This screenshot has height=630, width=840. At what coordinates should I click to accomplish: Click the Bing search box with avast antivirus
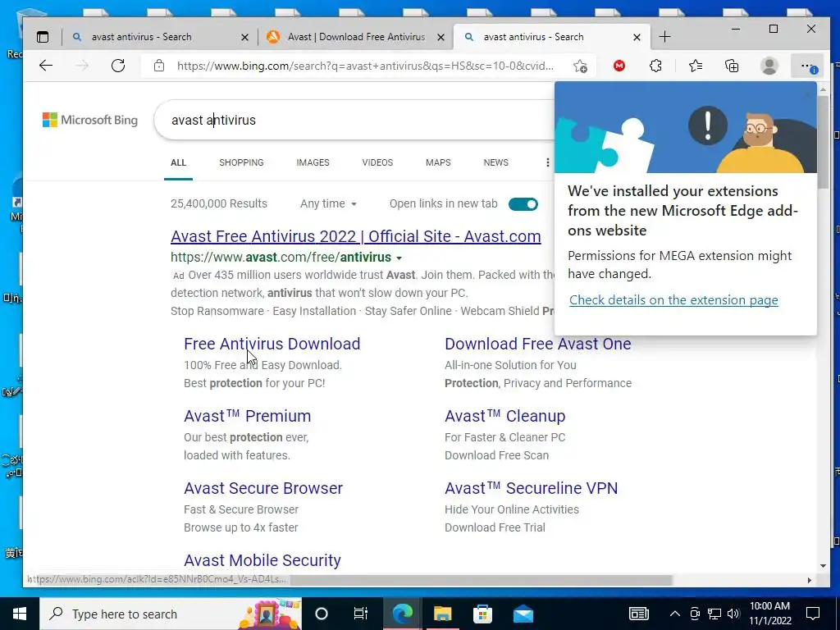[354, 120]
